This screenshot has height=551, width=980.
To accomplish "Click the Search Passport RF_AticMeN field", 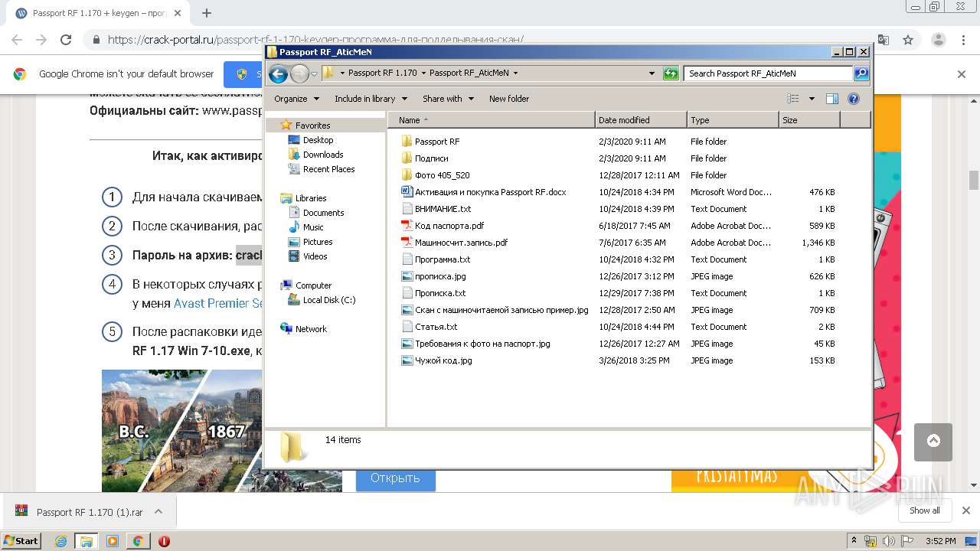I will coord(768,73).
